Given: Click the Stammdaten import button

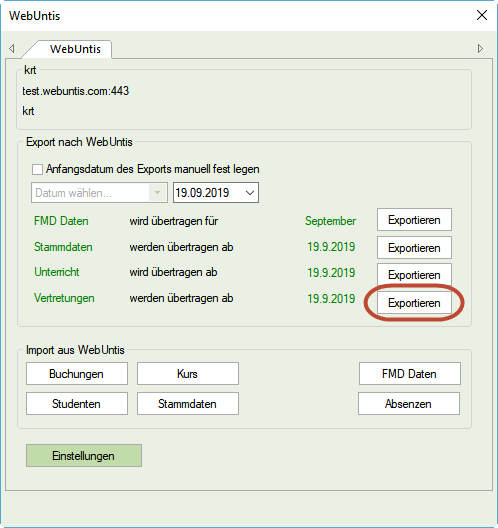Looking at the screenshot, I should pyautogui.click(x=188, y=403).
